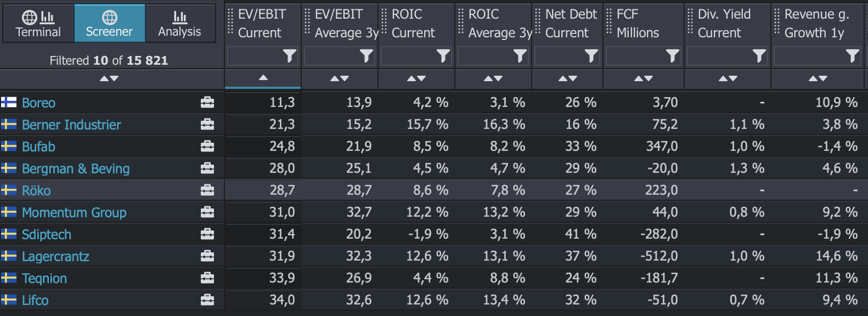Click the filter funnel for EV/EBIT Current
This screenshot has width=868, height=316.
click(x=289, y=56)
